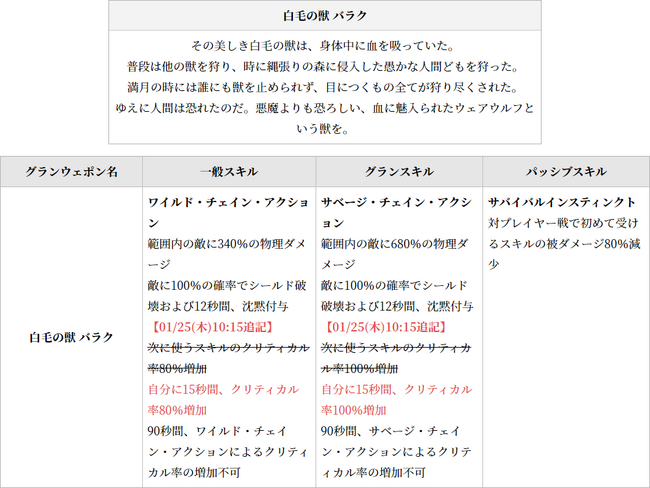Click red update note in 一般スキル column
Image resolution: width=650 pixels, height=488 pixels.
click(212, 327)
